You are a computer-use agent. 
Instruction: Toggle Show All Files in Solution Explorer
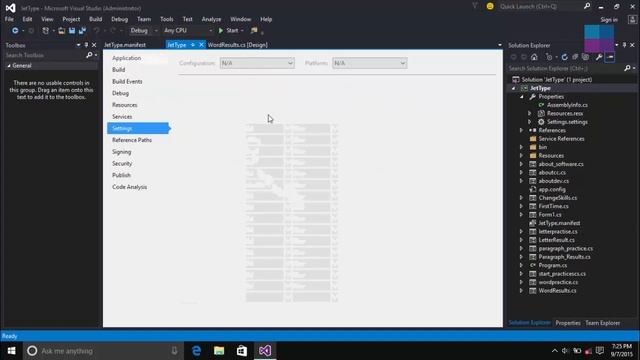point(586,57)
